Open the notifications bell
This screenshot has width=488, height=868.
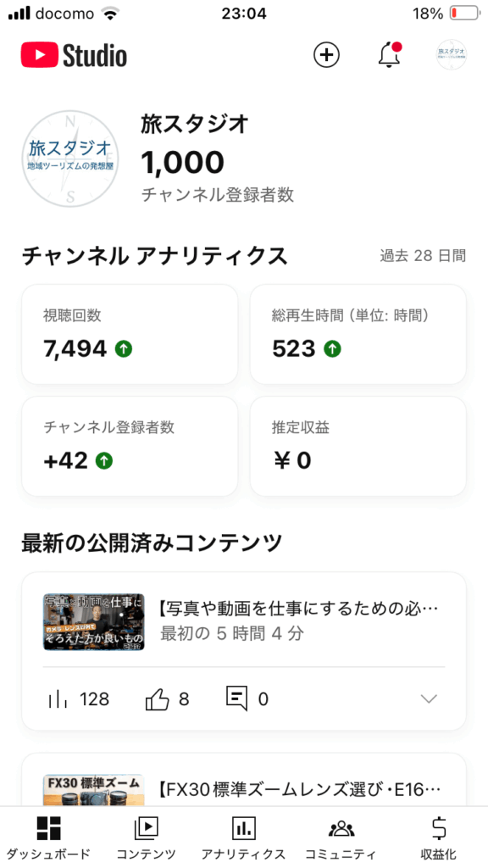click(390, 55)
